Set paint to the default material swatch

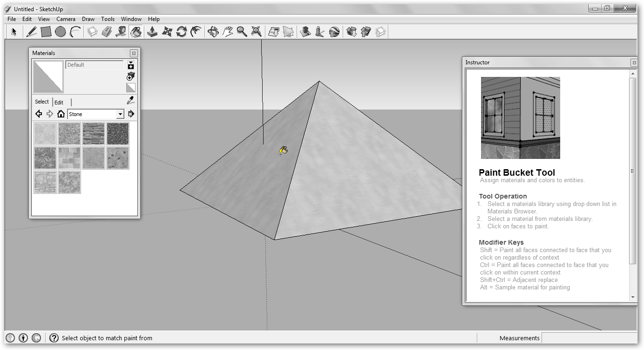click(x=131, y=88)
